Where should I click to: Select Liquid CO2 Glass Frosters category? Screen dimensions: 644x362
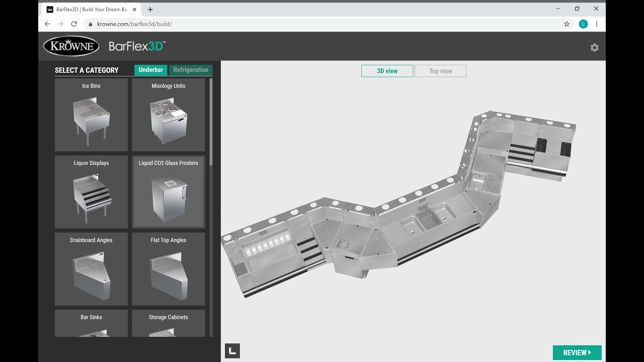[x=169, y=192]
